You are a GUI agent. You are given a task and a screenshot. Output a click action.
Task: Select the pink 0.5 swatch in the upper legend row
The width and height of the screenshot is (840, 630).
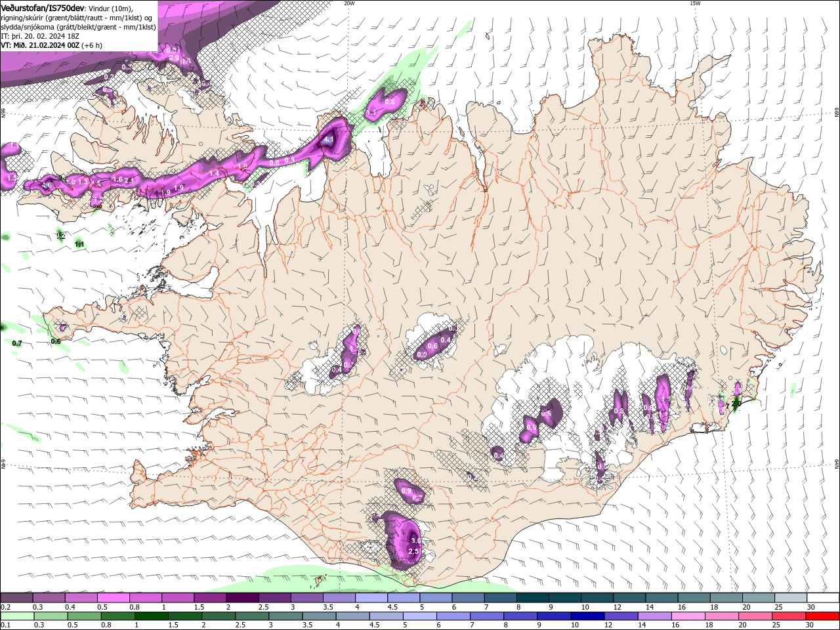tap(113, 597)
